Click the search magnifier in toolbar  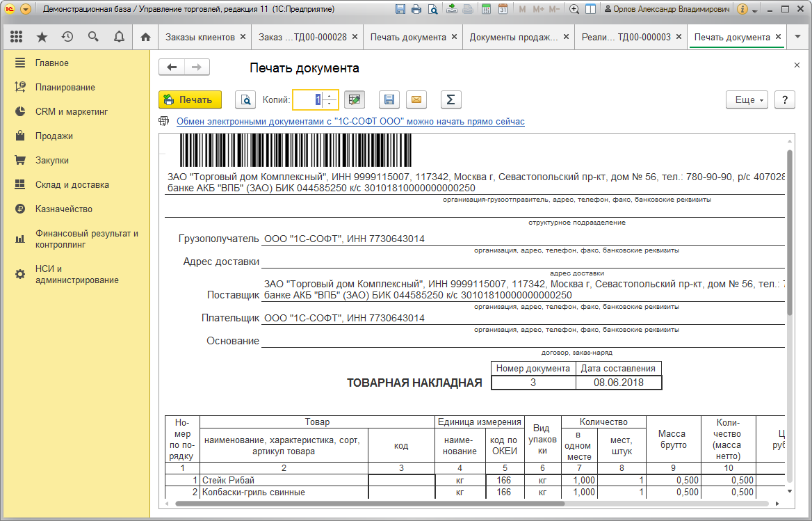(x=93, y=37)
